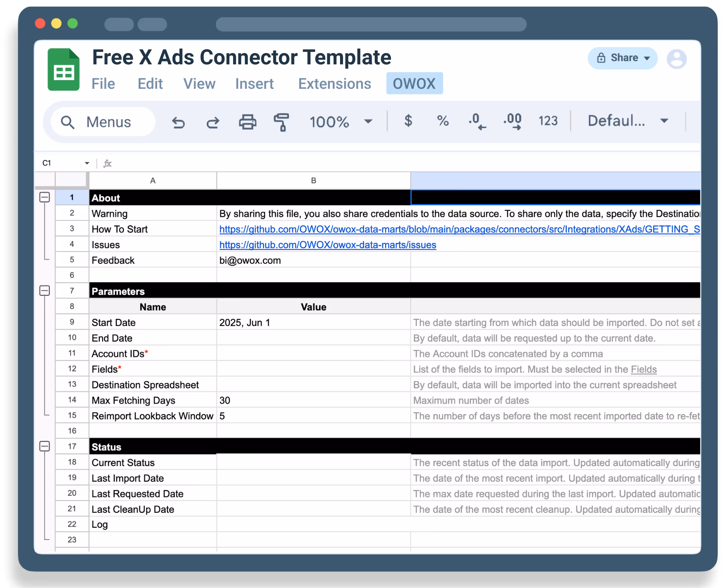Click the Share button
Image resolution: width=723 pixels, height=588 pixels.
pos(622,58)
